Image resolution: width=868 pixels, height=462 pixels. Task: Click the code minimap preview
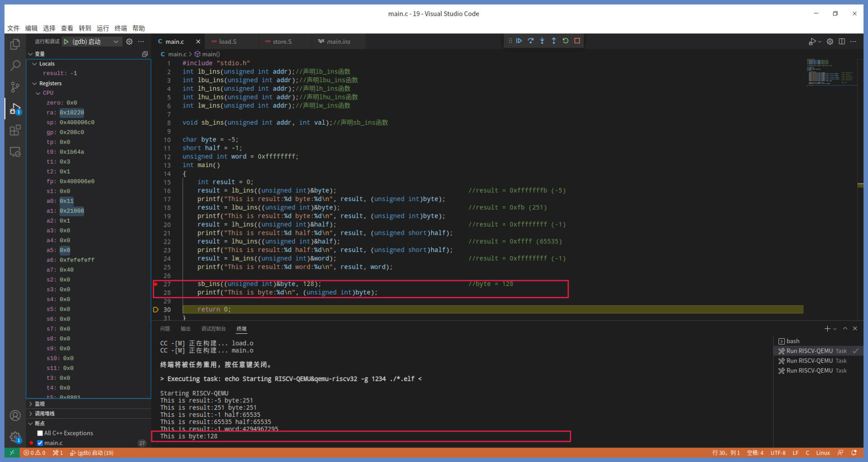pyautogui.click(x=830, y=72)
